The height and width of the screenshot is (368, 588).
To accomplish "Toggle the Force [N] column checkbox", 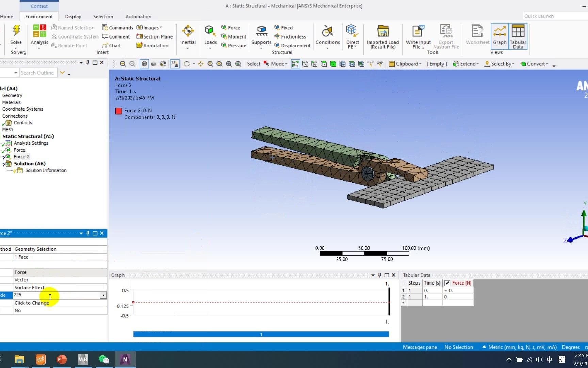I will pyautogui.click(x=447, y=283).
